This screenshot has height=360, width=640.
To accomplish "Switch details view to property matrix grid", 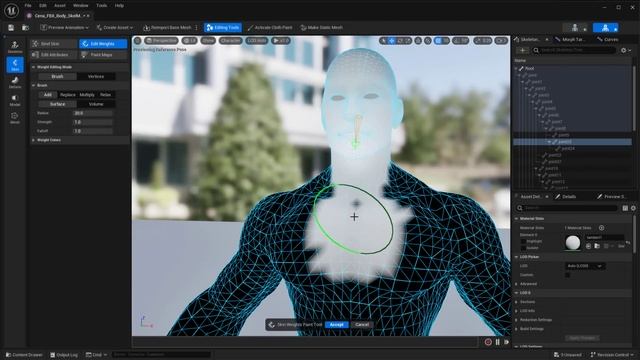I will pos(625,208).
